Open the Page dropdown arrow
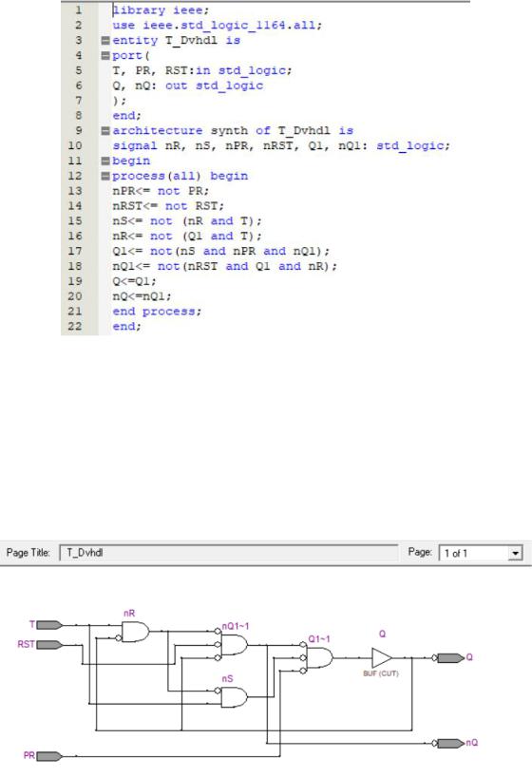 (x=516, y=553)
